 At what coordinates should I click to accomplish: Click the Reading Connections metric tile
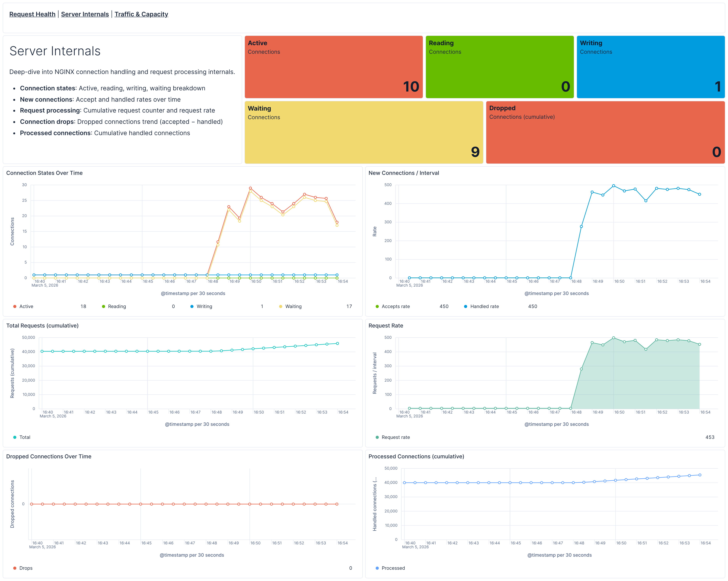[500, 67]
